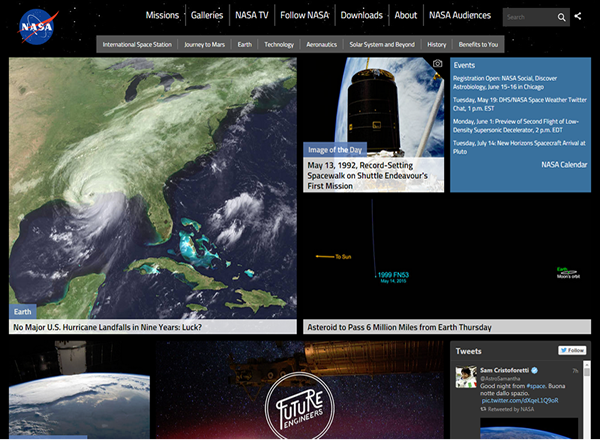The image size is (600, 440).
Task: Open NASA Social Discover Astrobiology registration event
Action: click(x=505, y=82)
